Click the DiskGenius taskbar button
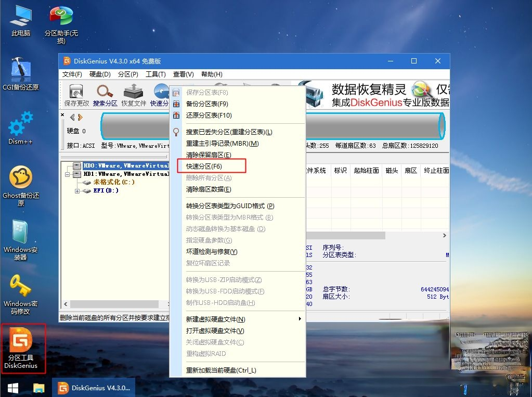The image size is (532, 397). (x=94, y=388)
